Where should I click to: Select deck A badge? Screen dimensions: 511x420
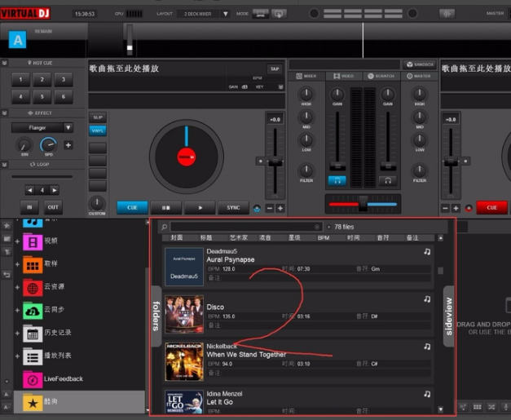(x=17, y=40)
